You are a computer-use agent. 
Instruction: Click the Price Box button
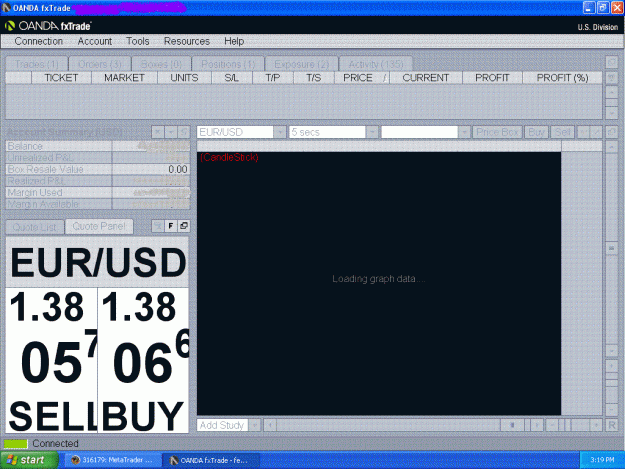click(x=497, y=132)
